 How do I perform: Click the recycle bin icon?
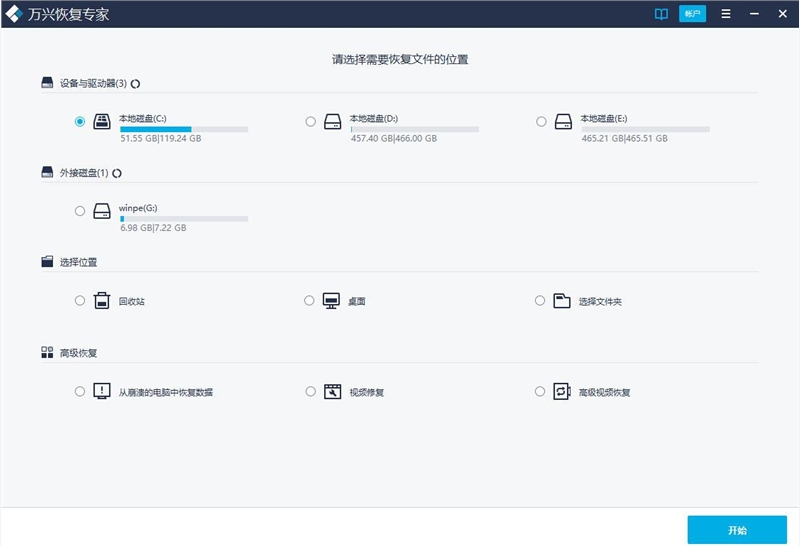102,301
